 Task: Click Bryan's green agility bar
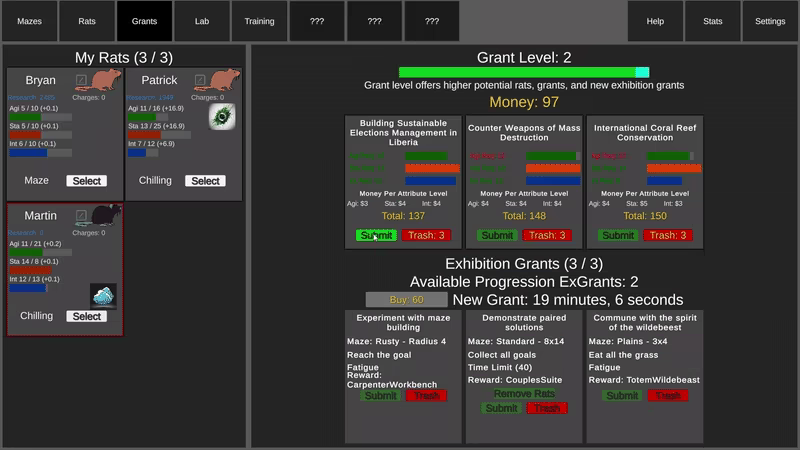pos(40,117)
